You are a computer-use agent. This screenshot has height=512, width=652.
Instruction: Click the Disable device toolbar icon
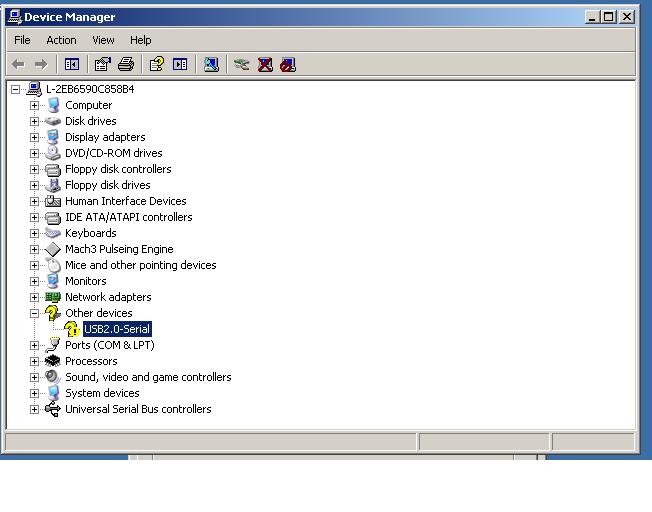(288, 64)
